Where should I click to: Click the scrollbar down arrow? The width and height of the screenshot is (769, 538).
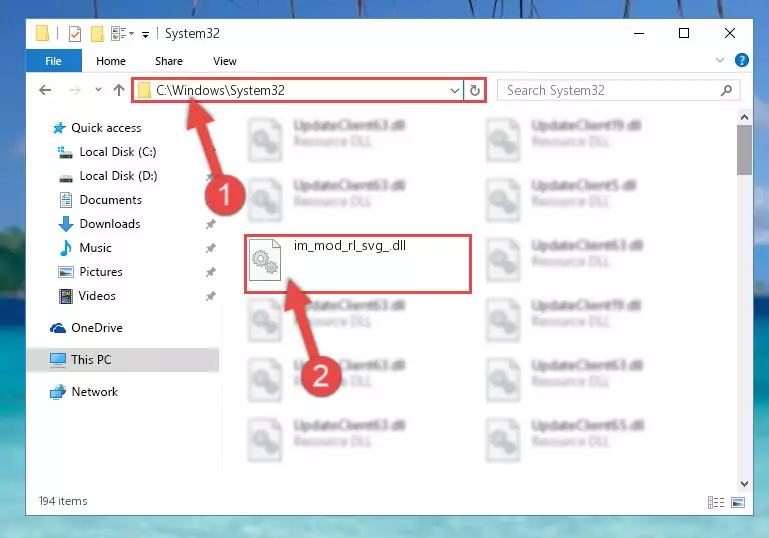[744, 484]
